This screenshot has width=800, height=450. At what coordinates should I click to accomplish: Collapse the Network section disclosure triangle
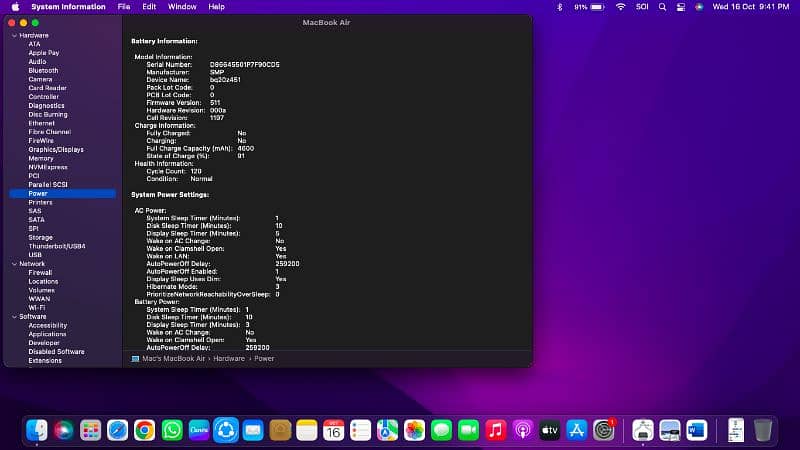[13, 263]
